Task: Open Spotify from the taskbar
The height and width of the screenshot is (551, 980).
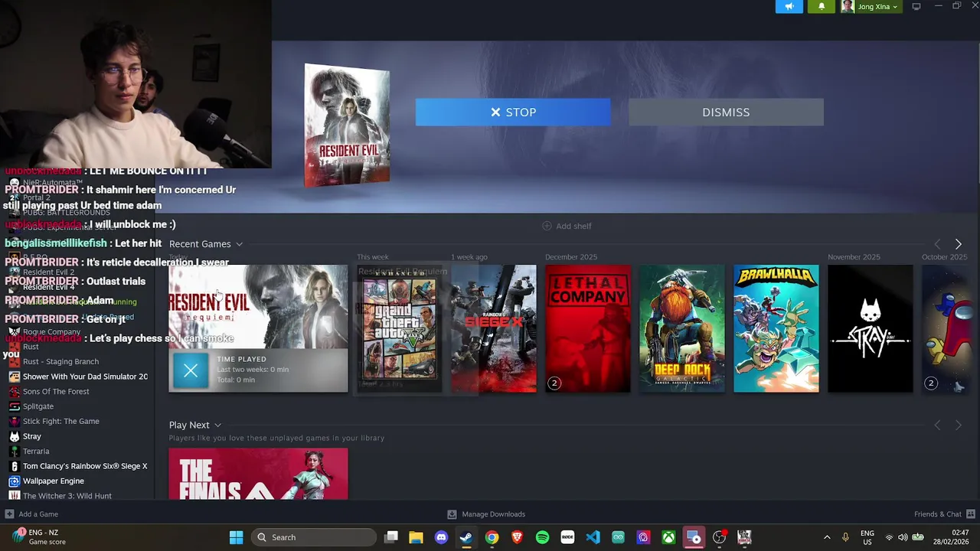Action: [x=542, y=537]
